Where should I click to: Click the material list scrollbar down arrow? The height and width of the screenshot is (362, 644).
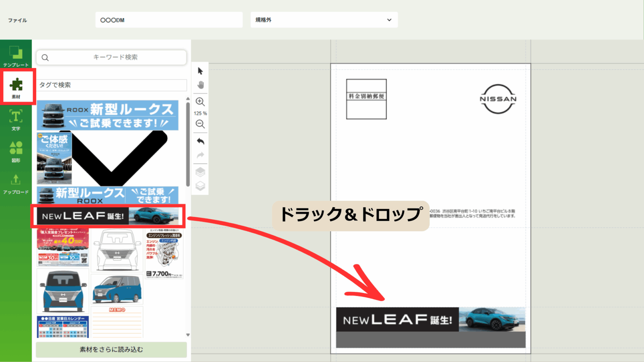(x=188, y=335)
